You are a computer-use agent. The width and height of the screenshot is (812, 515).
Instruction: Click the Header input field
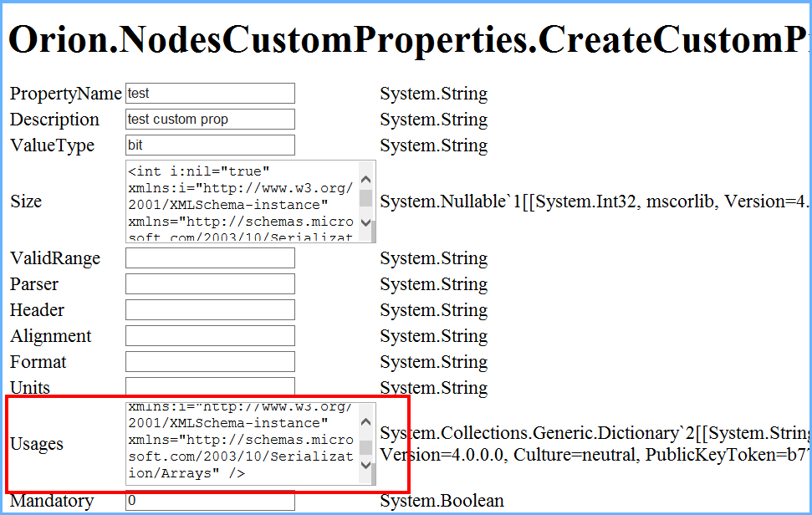tap(210, 309)
